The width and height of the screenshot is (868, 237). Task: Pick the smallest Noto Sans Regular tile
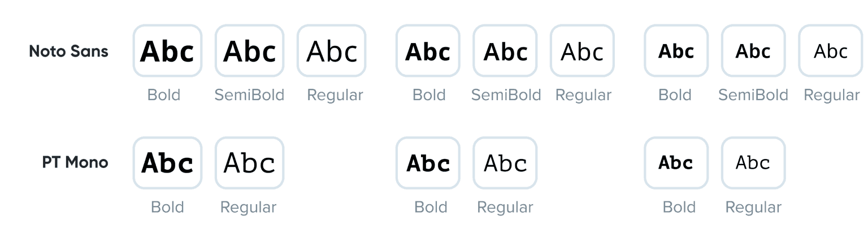830,51
